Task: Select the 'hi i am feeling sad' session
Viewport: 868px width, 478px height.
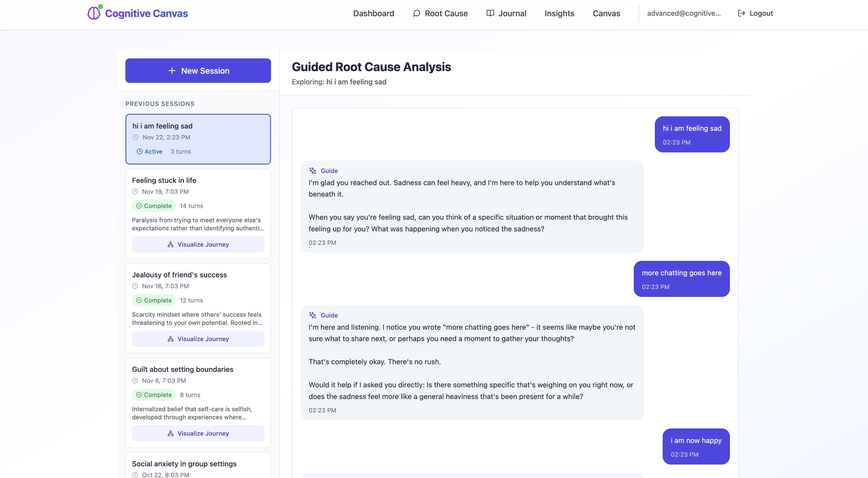Action: [198, 139]
